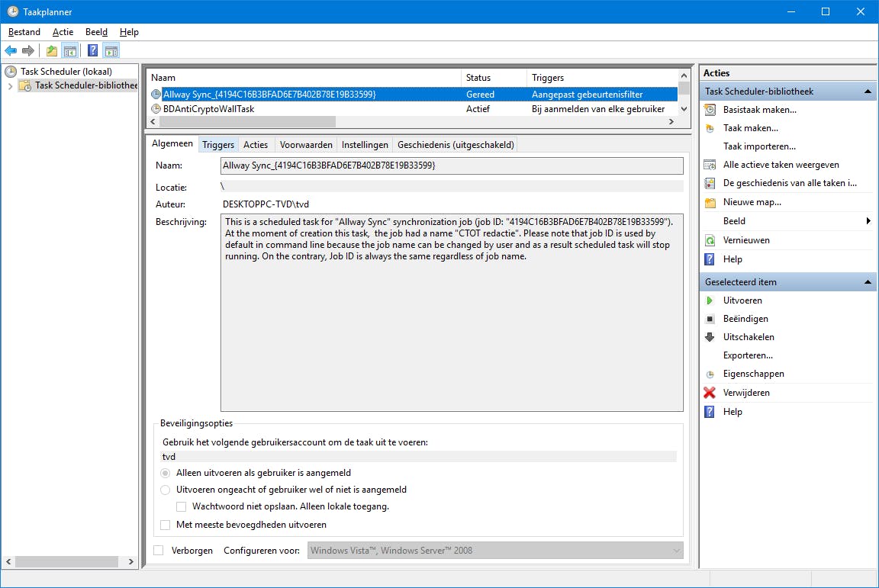879x588 pixels.
Task: Click the Forward arrow toolbar icon
Action: (x=28, y=51)
